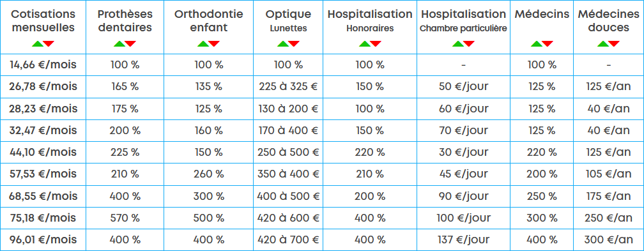Sort Chambre particulière descending red arrow
This screenshot has width=644, height=251.
[x=469, y=43]
